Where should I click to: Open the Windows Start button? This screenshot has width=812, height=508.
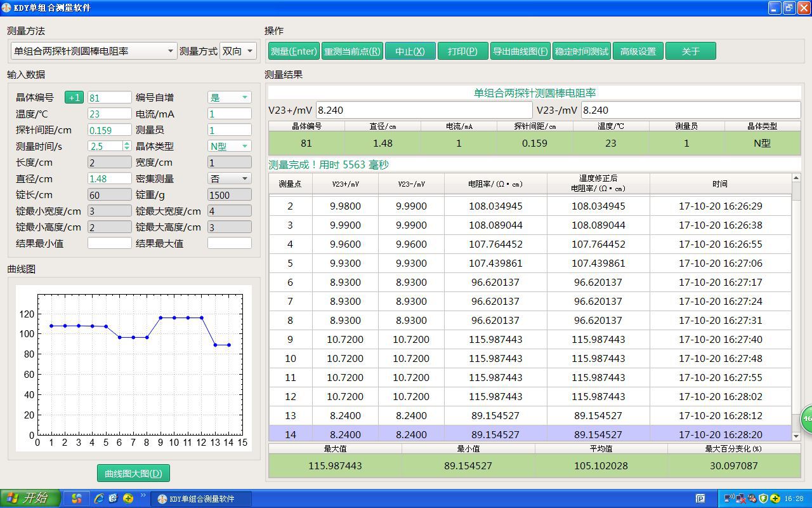(30, 498)
